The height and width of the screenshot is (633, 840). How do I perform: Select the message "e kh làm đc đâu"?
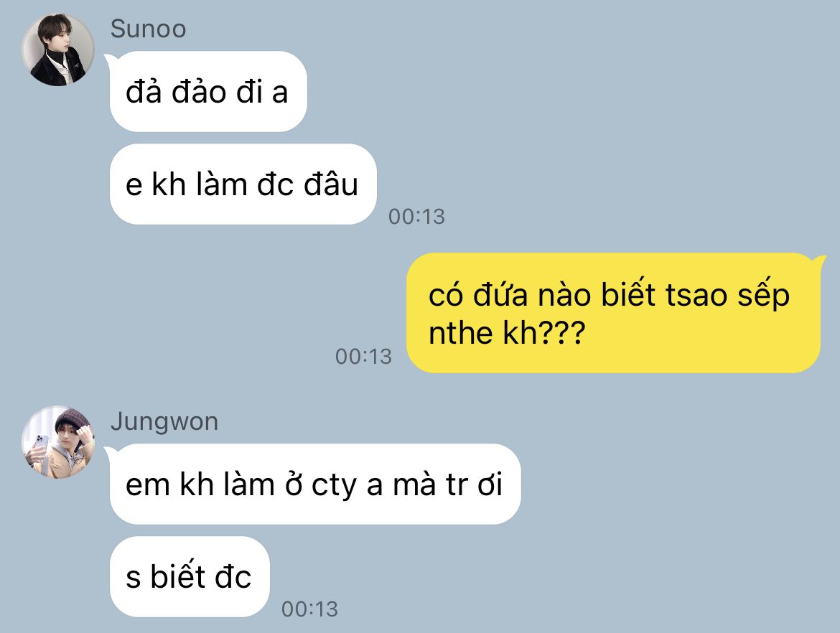(243, 184)
